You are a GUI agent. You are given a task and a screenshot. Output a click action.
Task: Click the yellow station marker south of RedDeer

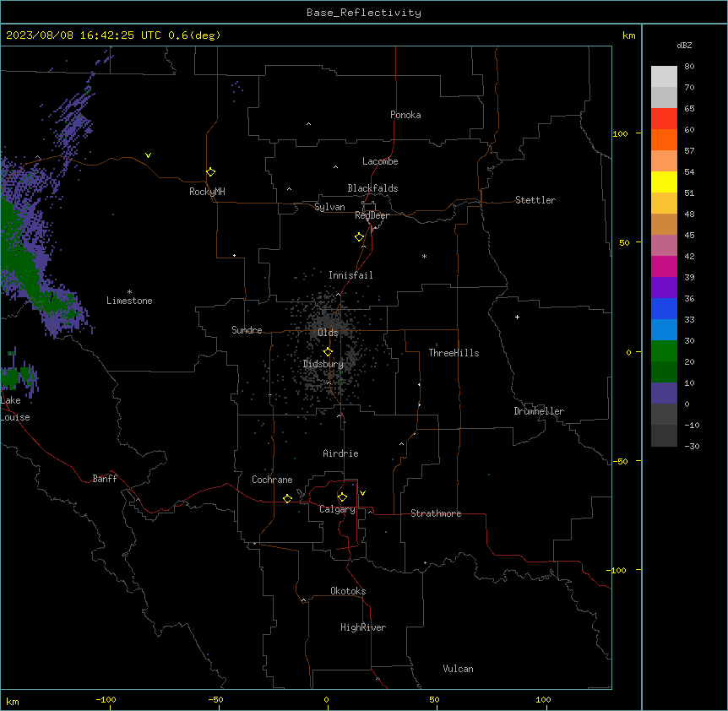359,237
